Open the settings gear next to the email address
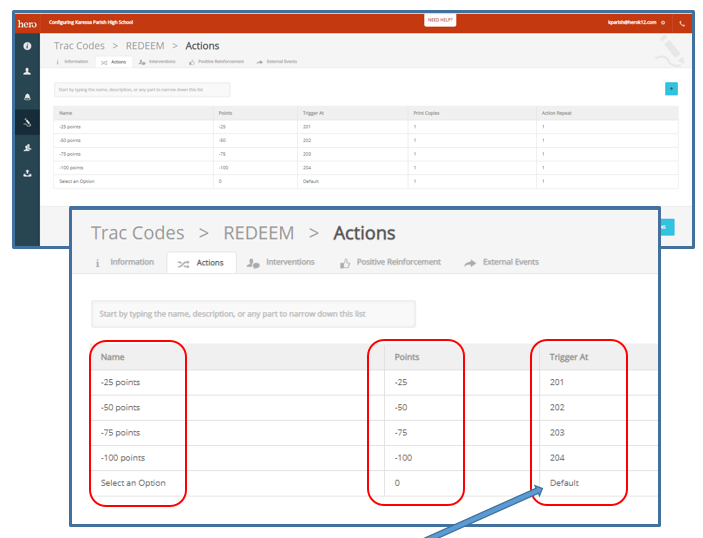Screen dimensions: 703x538 click(x=663, y=22)
